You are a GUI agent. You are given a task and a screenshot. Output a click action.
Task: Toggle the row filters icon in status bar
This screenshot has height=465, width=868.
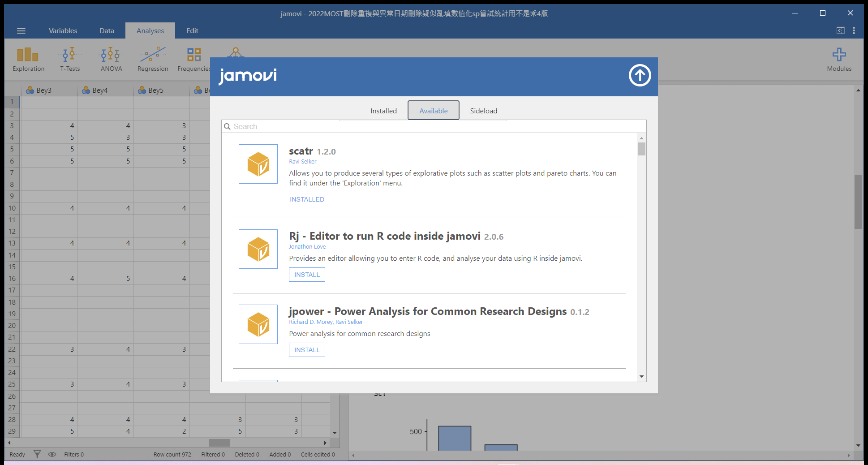(x=38, y=454)
